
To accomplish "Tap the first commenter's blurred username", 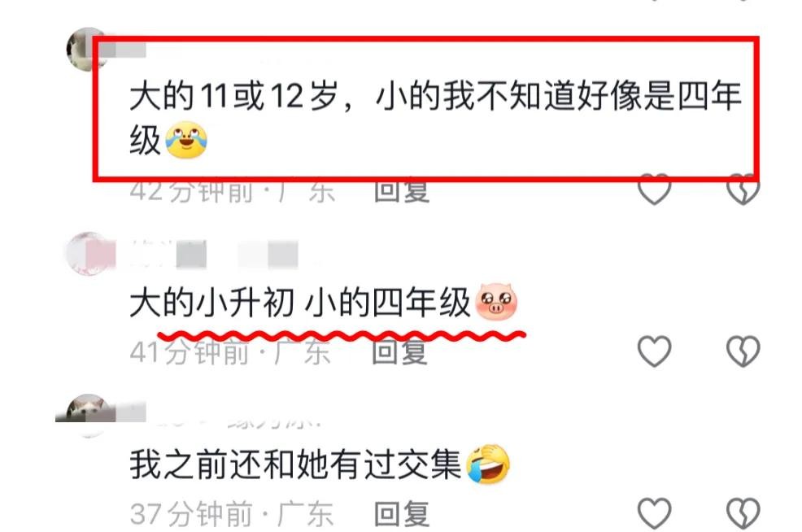I will coord(122,50).
